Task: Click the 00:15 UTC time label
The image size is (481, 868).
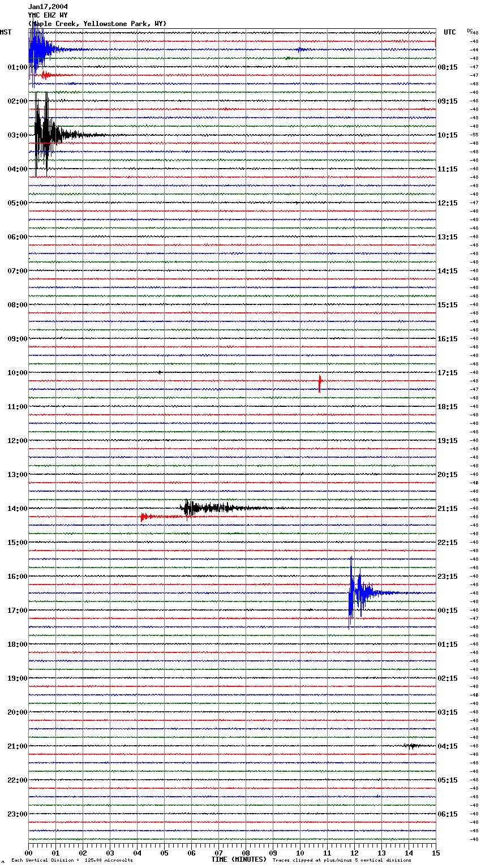Action: pyautogui.click(x=448, y=610)
